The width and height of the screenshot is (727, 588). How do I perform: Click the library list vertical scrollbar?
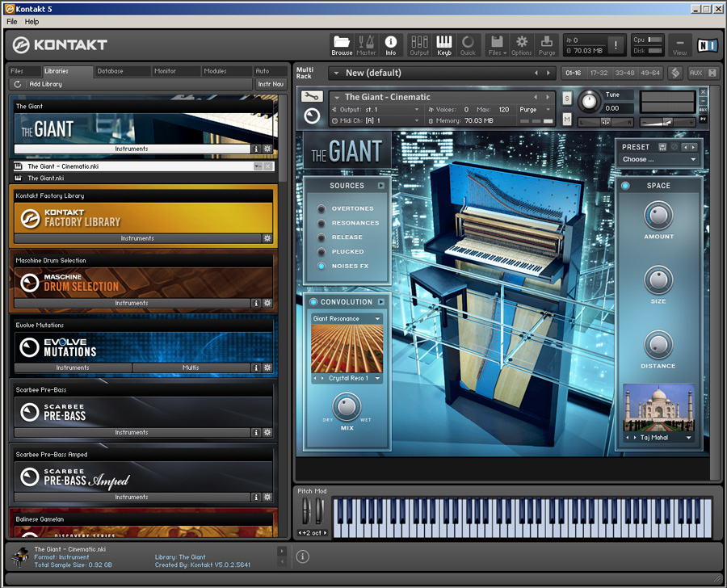coord(283,139)
